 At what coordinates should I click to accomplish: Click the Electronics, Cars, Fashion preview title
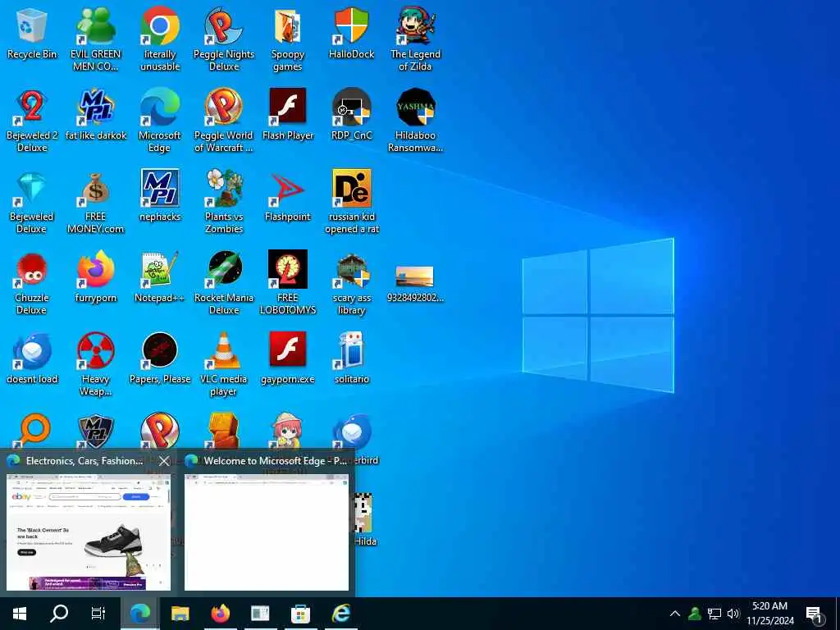tap(84, 461)
